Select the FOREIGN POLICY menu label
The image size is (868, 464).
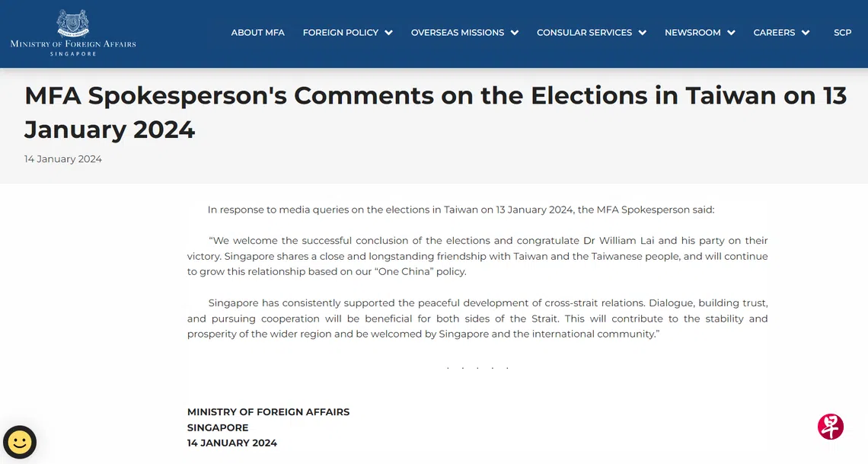point(340,33)
